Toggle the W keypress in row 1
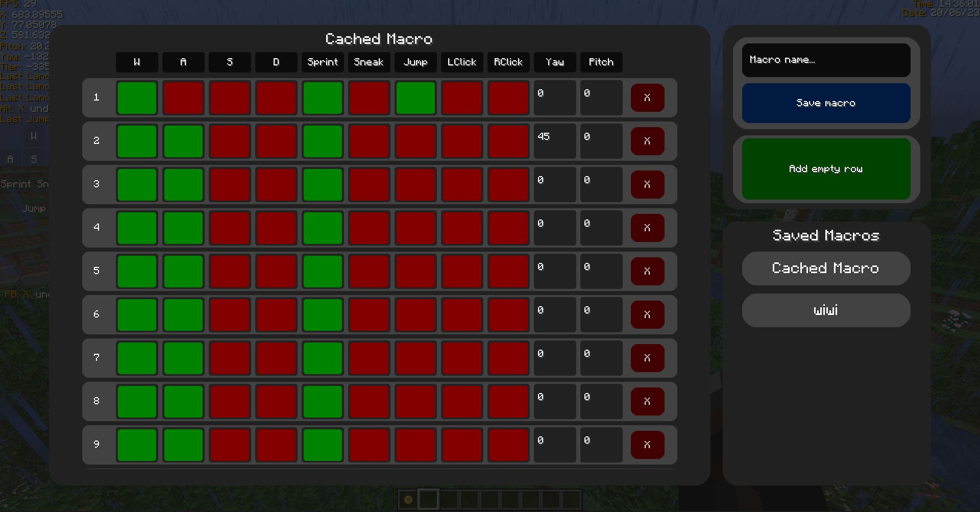This screenshot has height=512, width=980. 136,97
